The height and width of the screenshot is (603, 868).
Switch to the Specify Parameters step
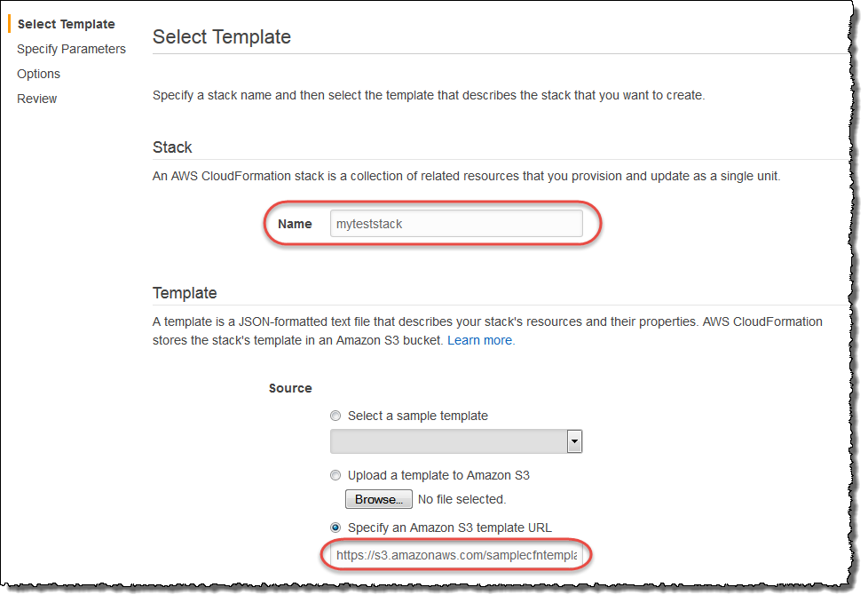coord(71,49)
